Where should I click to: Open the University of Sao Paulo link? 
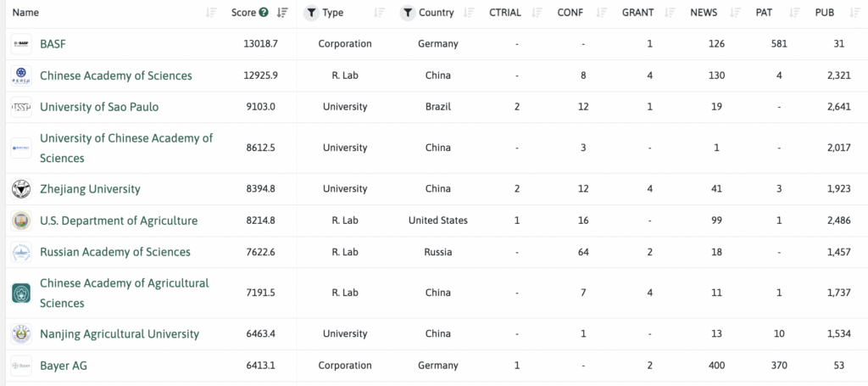[99, 107]
